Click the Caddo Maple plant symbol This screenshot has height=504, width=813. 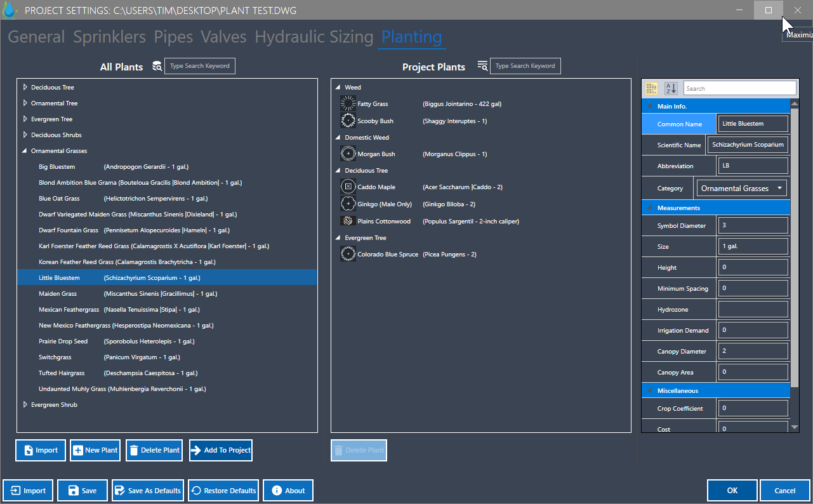tap(348, 187)
